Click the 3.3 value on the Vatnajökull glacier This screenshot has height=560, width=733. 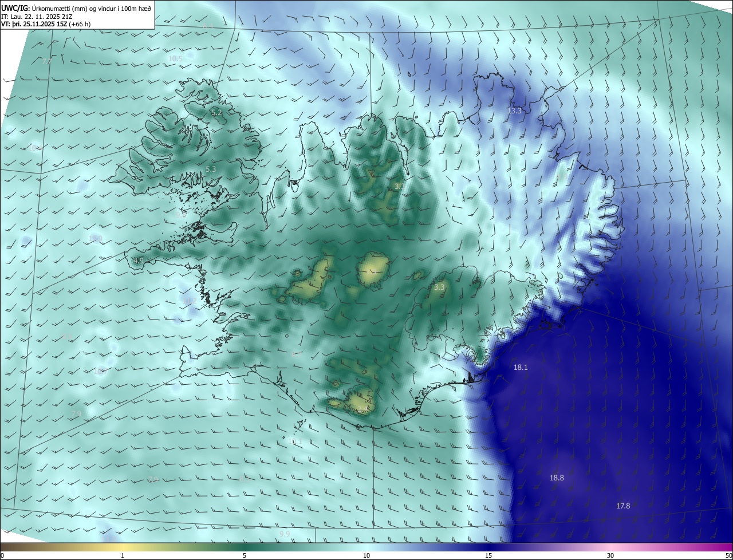pyautogui.click(x=439, y=287)
